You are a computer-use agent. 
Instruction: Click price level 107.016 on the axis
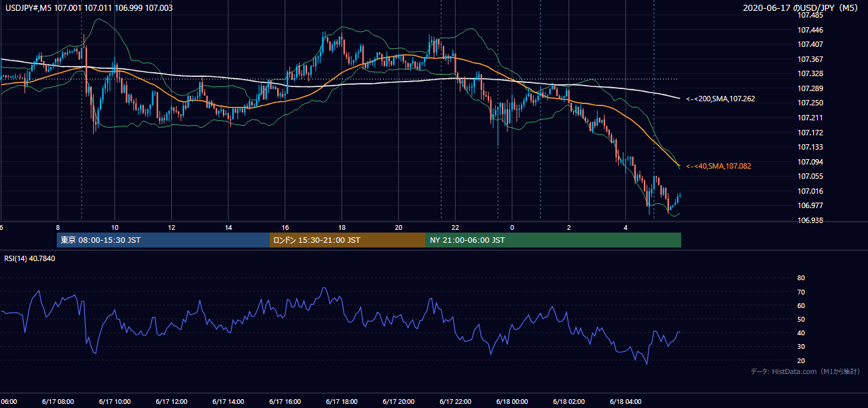(809, 191)
